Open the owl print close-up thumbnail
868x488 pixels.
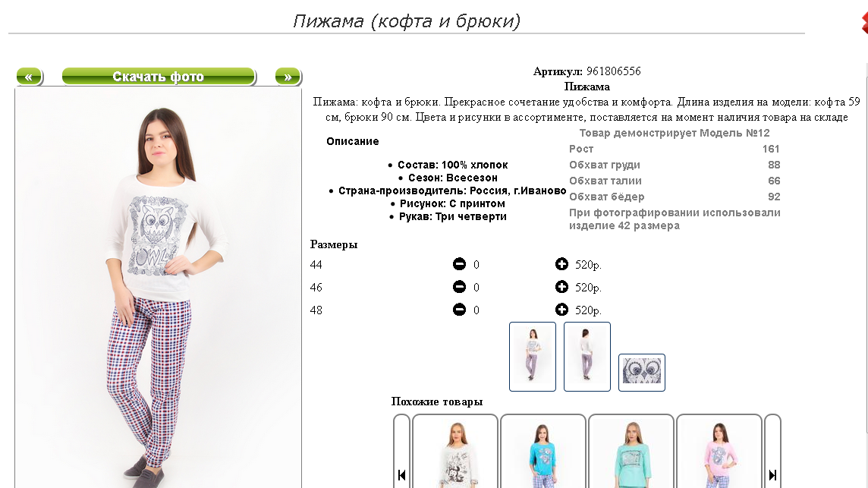click(642, 372)
